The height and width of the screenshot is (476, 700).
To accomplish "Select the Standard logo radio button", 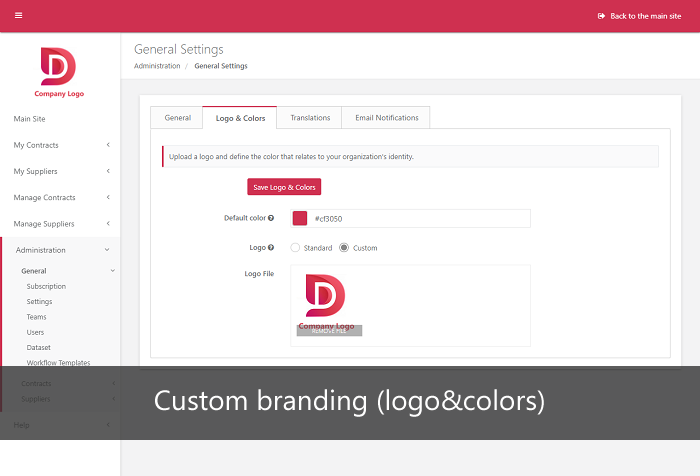I will [x=295, y=247].
